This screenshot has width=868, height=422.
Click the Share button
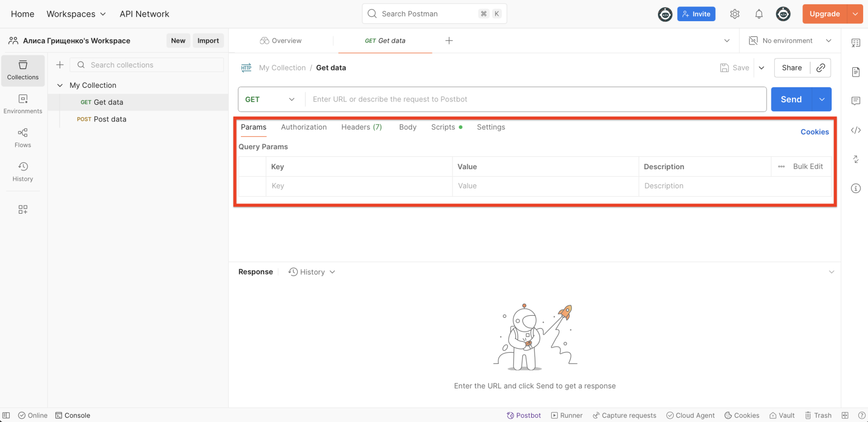click(x=792, y=68)
